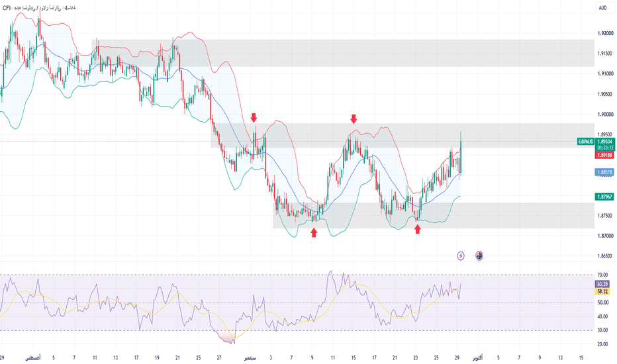The image size is (617, 364).
Task: Click the 1.92000 price scale level
Action: click(605, 34)
